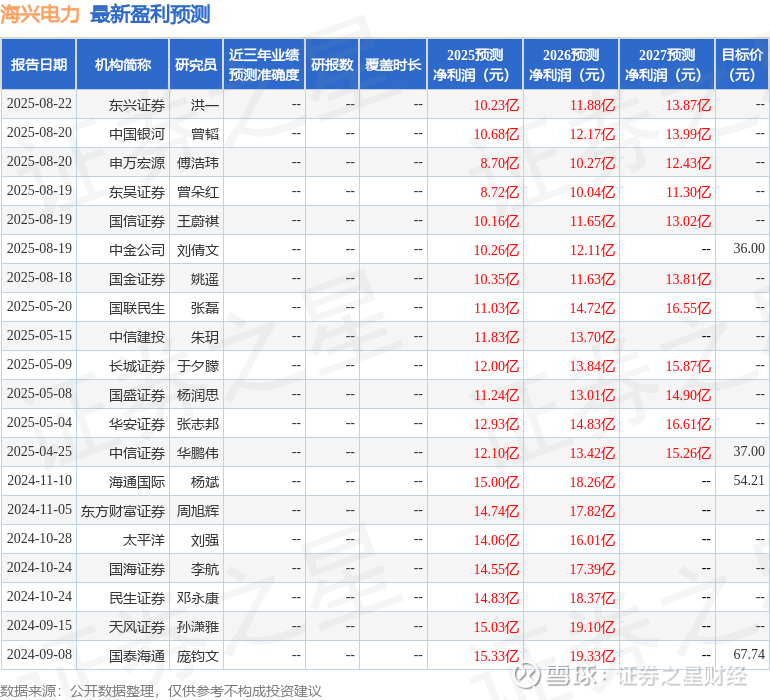This screenshot has width=770, height=700.
Task: Select the 目标价 column header
Action: coord(742,64)
